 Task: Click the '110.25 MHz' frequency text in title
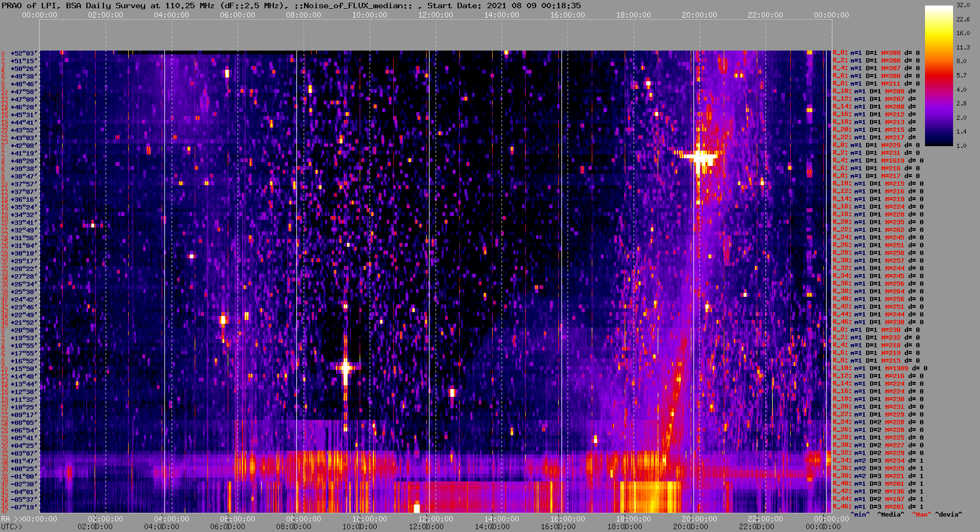[x=190, y=5]
